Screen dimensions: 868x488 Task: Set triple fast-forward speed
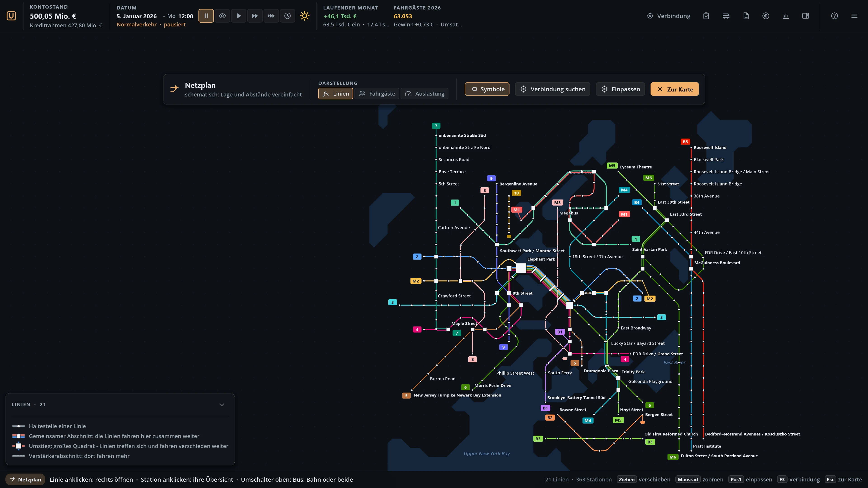(271, 16)
